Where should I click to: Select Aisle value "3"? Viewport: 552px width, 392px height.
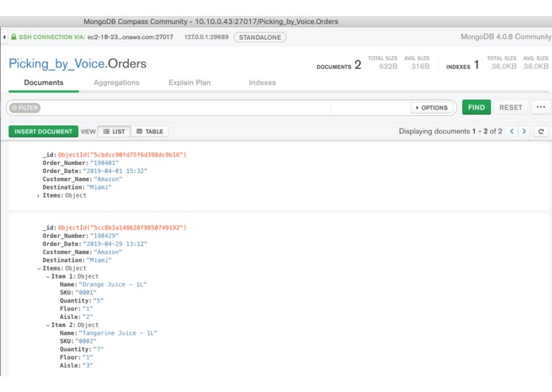pyautogui.click(x=87, y=365)
